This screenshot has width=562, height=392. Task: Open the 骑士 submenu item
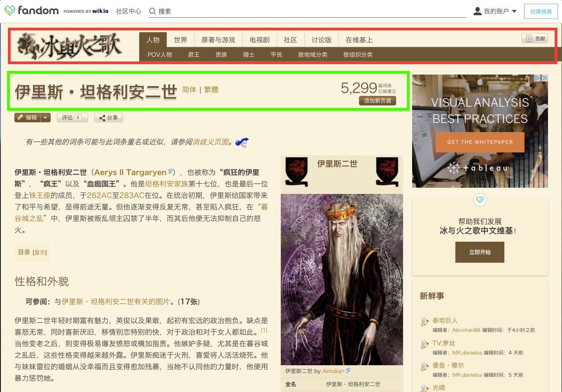pos(249,54)
